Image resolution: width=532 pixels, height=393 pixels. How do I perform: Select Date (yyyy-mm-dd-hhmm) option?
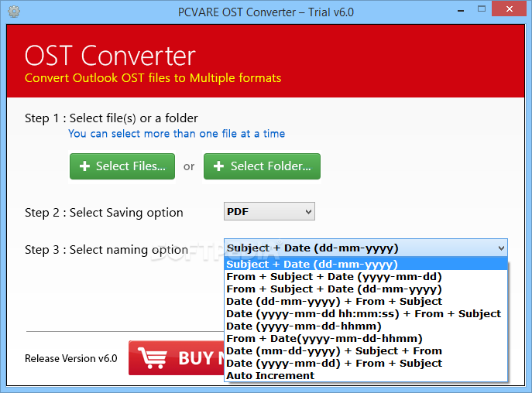coord(366,326)
